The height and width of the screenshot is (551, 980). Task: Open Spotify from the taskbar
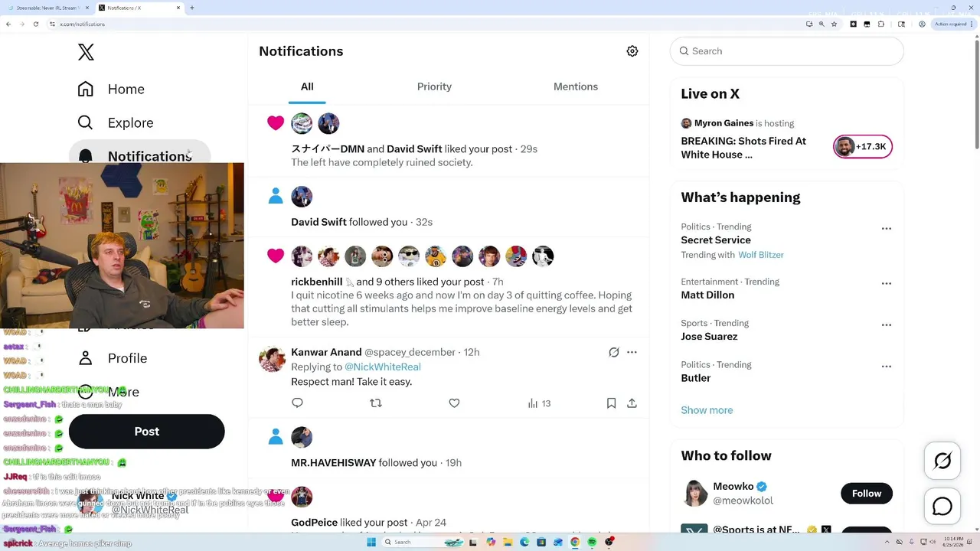coord(593,542)
